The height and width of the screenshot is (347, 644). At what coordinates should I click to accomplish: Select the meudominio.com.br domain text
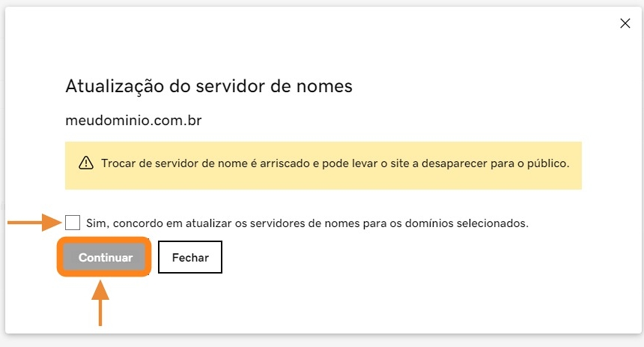pyautogui.click(x=134, y=120)
